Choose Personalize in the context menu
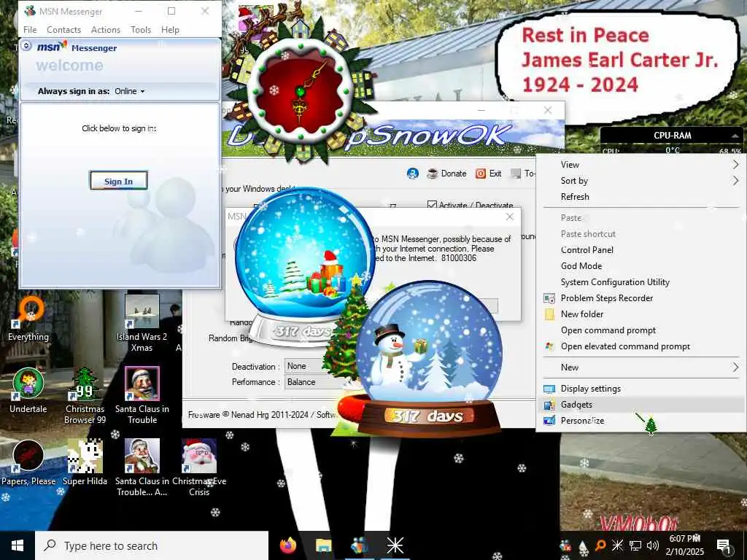Viewport: 747px width, 560px height. tap(640, 421)
